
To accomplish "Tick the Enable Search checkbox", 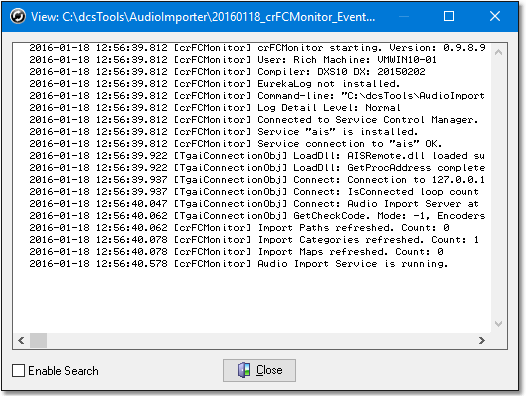I will (x=18, y=370).
